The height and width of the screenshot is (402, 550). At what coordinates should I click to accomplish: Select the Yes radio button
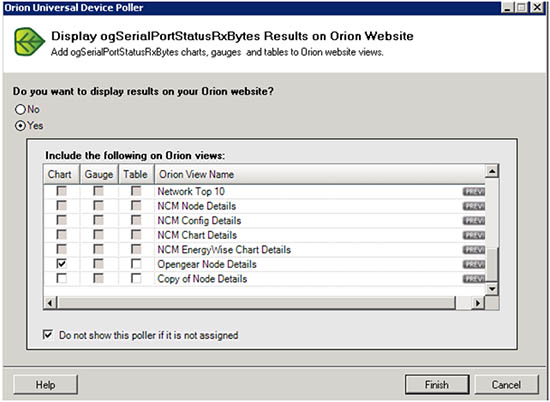tap(20, 126)
